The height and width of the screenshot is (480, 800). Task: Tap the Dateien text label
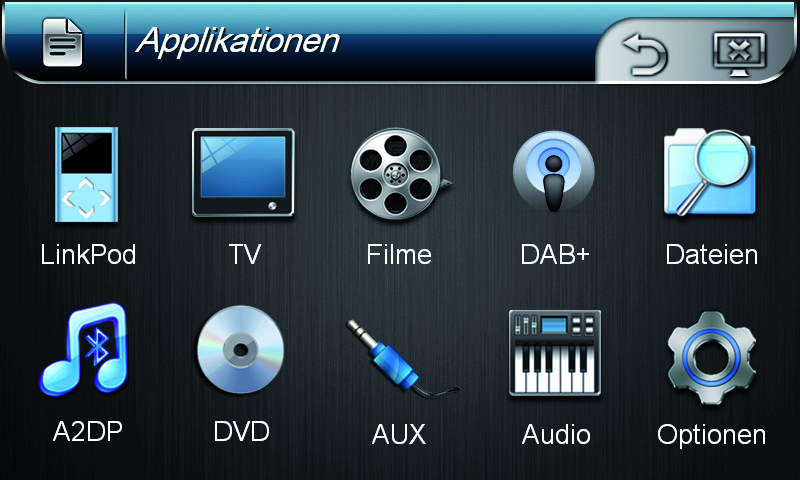tap(711, 255)
